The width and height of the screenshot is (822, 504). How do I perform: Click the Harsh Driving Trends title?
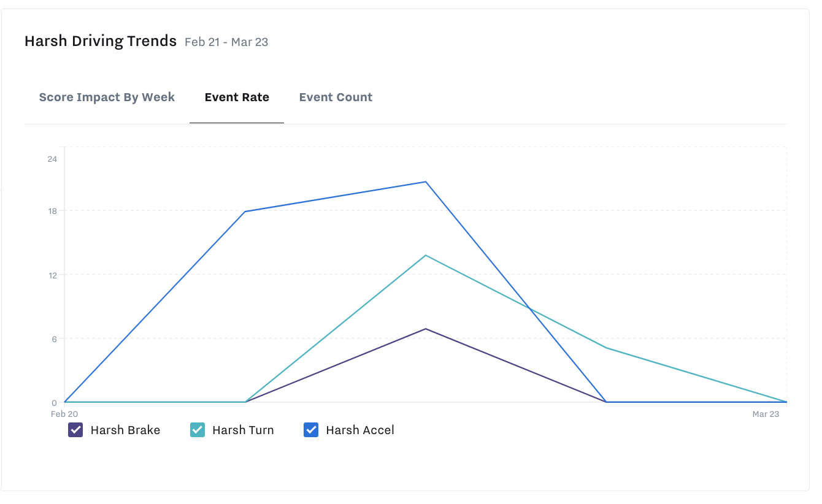click(x=101, y=41)
